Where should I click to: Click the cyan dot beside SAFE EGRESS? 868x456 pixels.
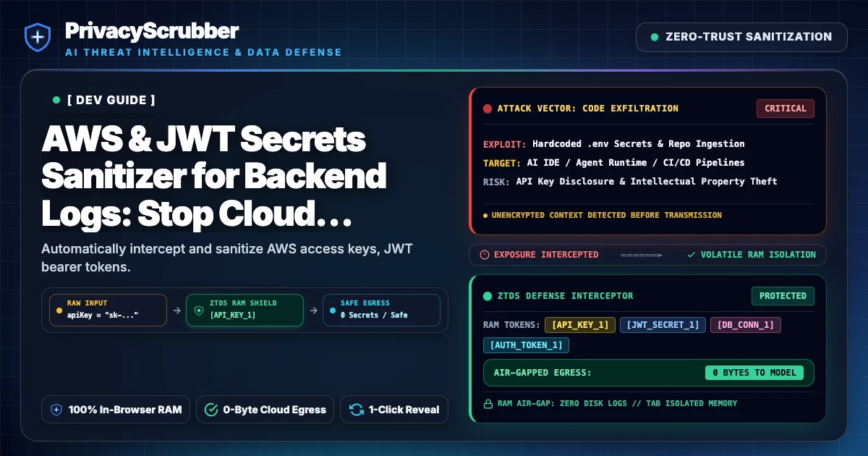[332, 310]
